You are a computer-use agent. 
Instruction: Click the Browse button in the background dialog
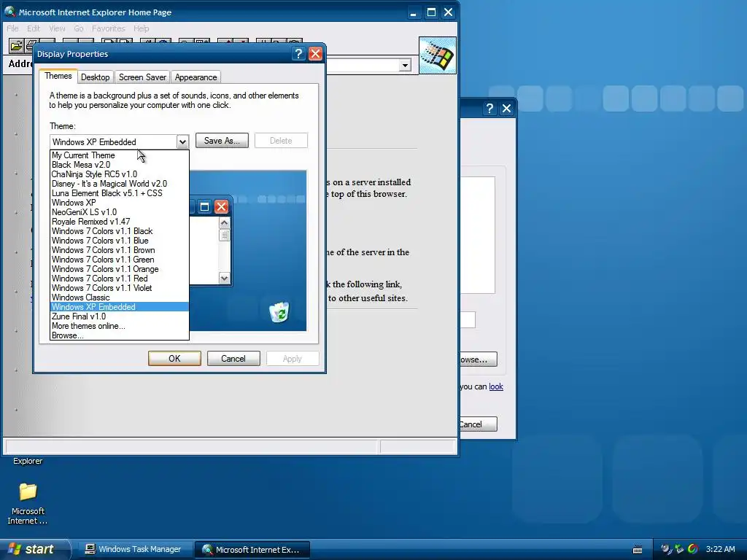tap(478, 359)
